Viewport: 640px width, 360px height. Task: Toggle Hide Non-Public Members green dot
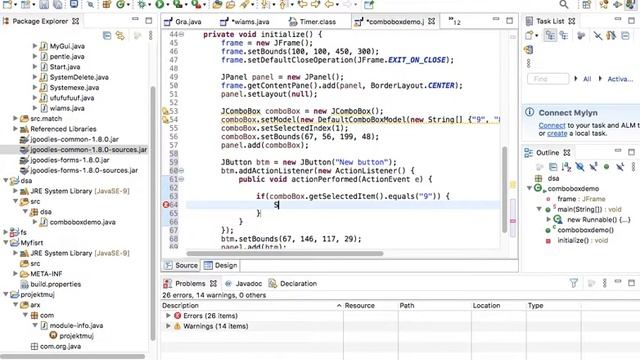(607, 167)
